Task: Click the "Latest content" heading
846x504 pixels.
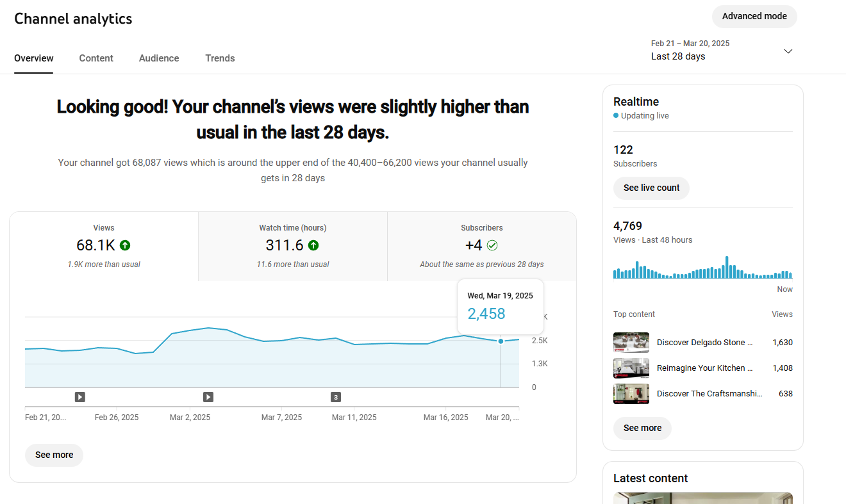Action: click(x=651, y=478)
